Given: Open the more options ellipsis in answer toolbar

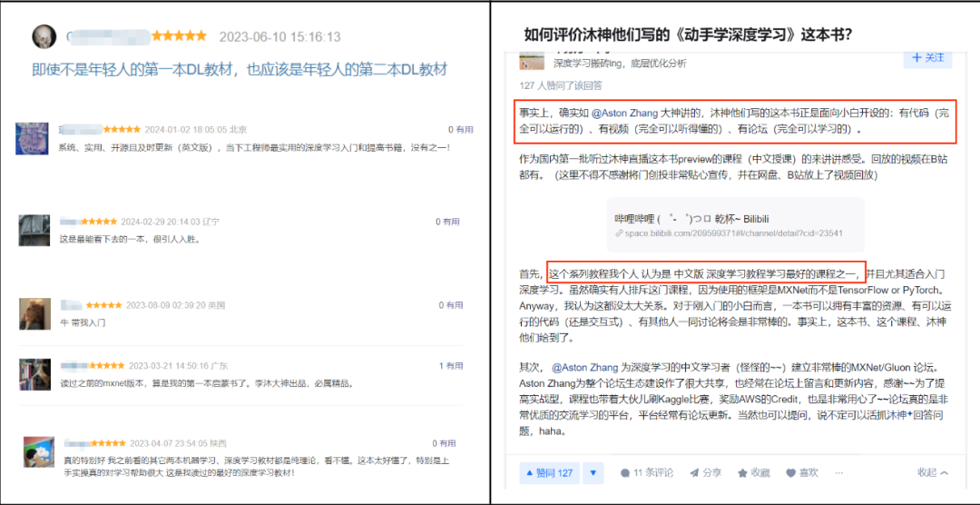Looking at the screenshot, I should click(838, 472).
